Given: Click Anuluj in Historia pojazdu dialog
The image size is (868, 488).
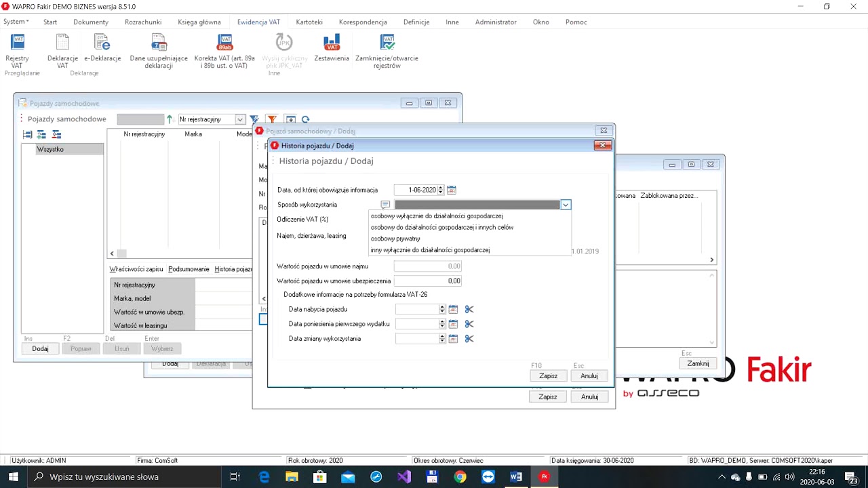Looking at the screenshot, I should click(589, 375).
